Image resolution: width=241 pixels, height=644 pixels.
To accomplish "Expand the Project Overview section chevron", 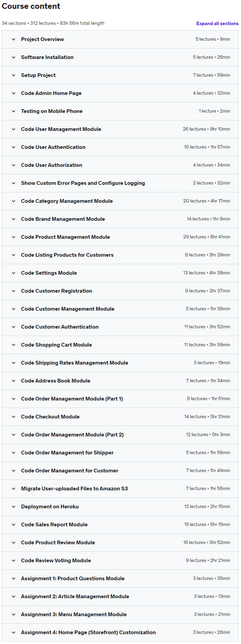I will tap(14, 39).
